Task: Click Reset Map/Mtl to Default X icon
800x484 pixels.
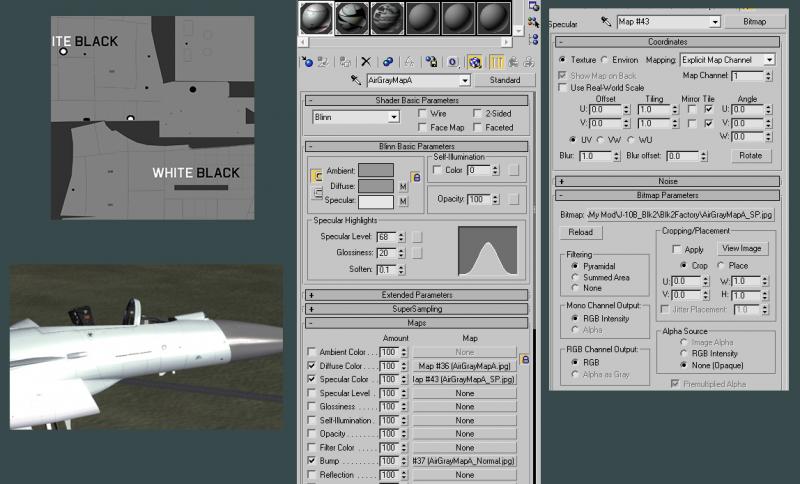Action: [366, 62]
